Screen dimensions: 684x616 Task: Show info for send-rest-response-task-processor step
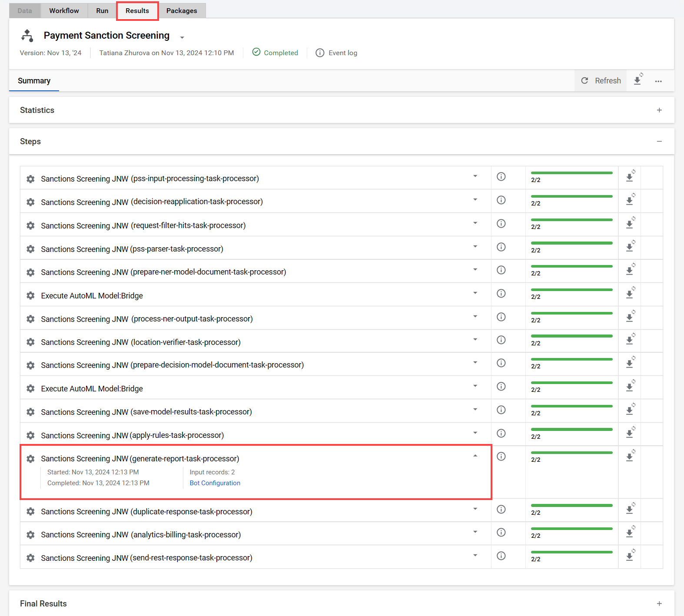tap(501, 556)
